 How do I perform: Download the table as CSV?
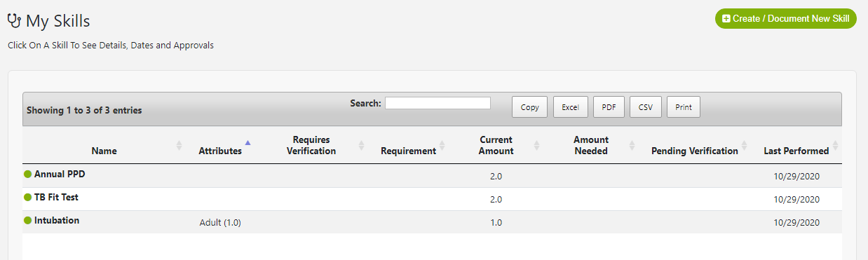645,107
